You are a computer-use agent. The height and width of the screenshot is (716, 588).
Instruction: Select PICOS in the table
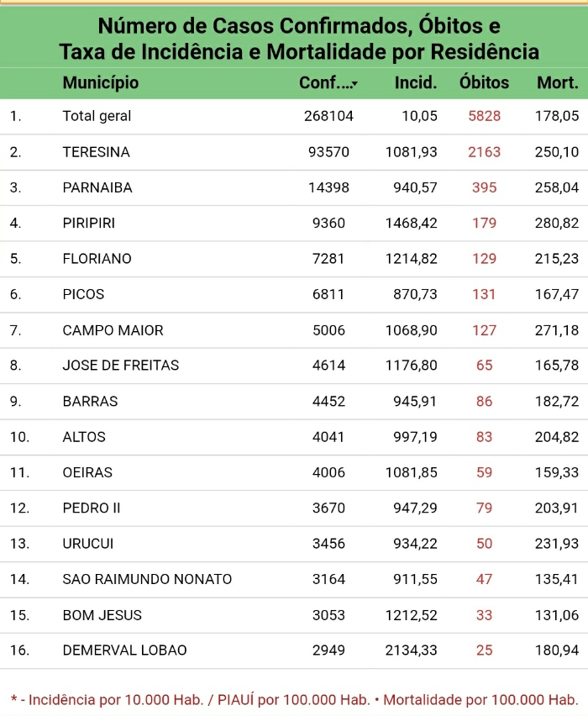83,294
